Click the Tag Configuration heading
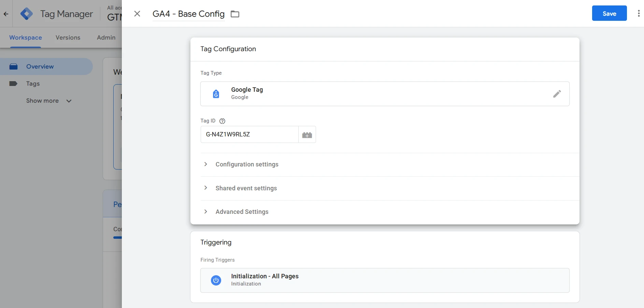644x308 pixels. point(228,49)
